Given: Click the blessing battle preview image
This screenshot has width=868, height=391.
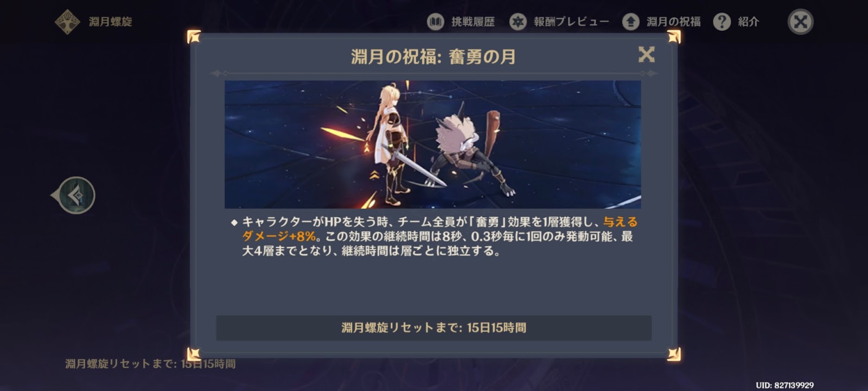Looking at the screenshot, I should [432, 144].
